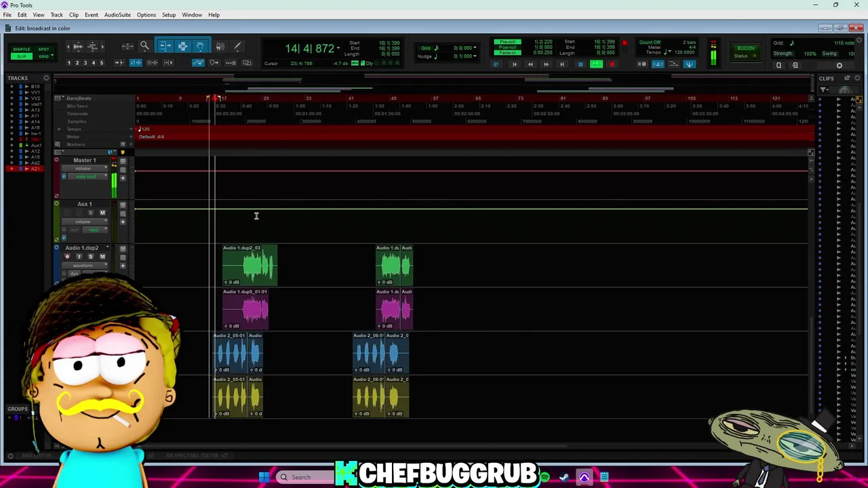
Task: Solo the Audio 1.dup2 track
Action: (x=90, y=257)
